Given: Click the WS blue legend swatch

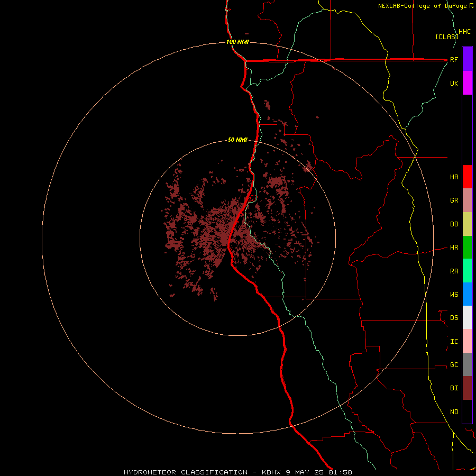Looking at the screenshot, I should [467, 294].
